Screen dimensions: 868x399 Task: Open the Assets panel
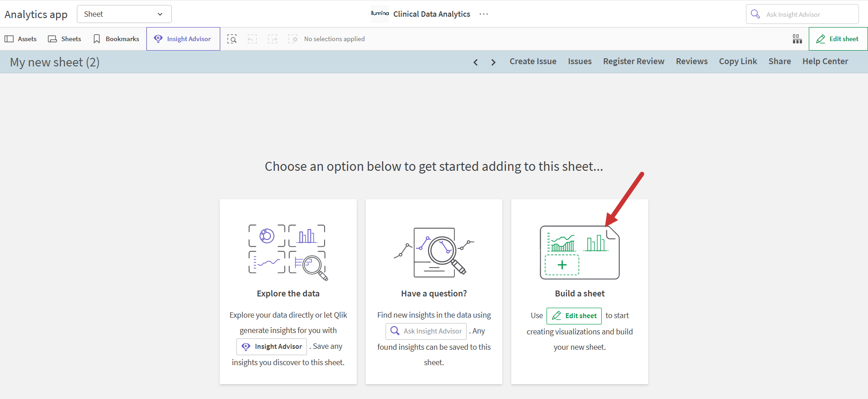coord(21,39)
